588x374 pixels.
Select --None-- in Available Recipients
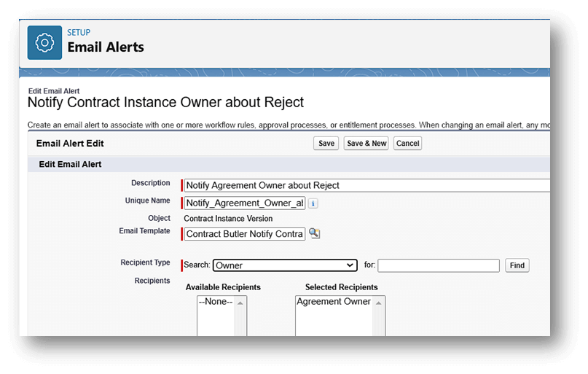pyautogui.click(x=216, y=302)
